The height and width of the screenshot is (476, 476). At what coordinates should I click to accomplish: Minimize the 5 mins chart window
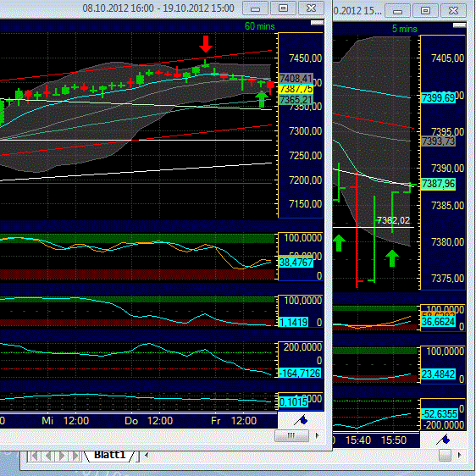(398, 11)
